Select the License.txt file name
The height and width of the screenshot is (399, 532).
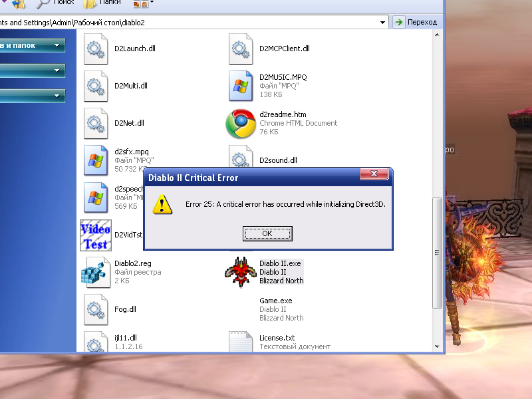pyautogui.click(x=277, y=338)
